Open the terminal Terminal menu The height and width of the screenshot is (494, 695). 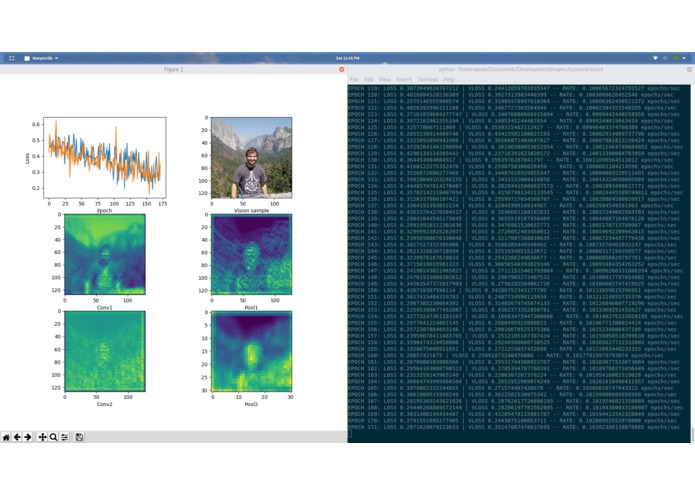tap(428, 79)
